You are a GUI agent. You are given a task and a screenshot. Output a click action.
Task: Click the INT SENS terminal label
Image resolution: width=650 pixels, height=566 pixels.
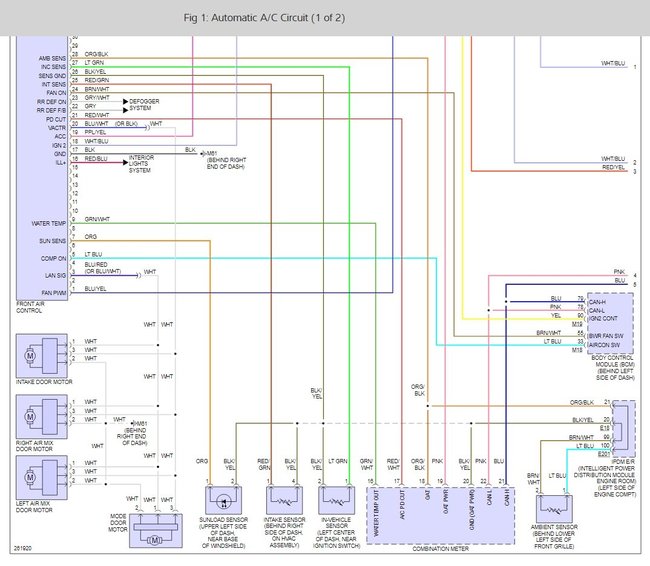(x=53, y=84)
